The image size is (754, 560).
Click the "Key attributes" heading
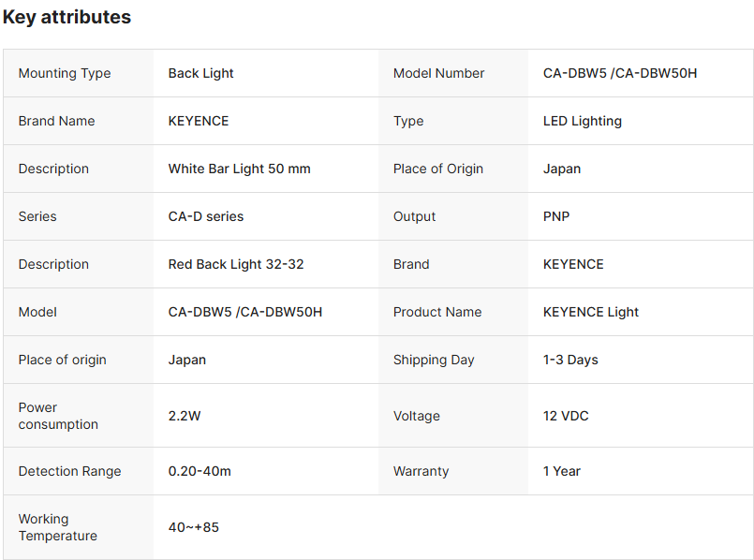(x=67, y=17)
